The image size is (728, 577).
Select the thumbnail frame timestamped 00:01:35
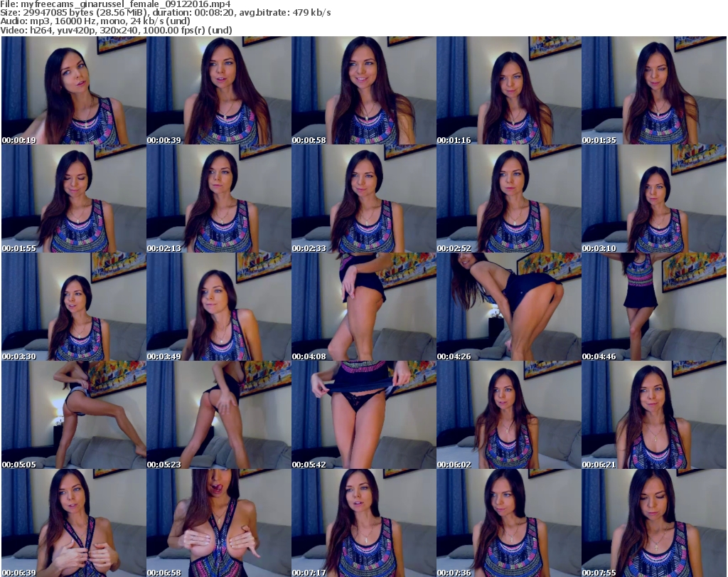coord(654,90)
